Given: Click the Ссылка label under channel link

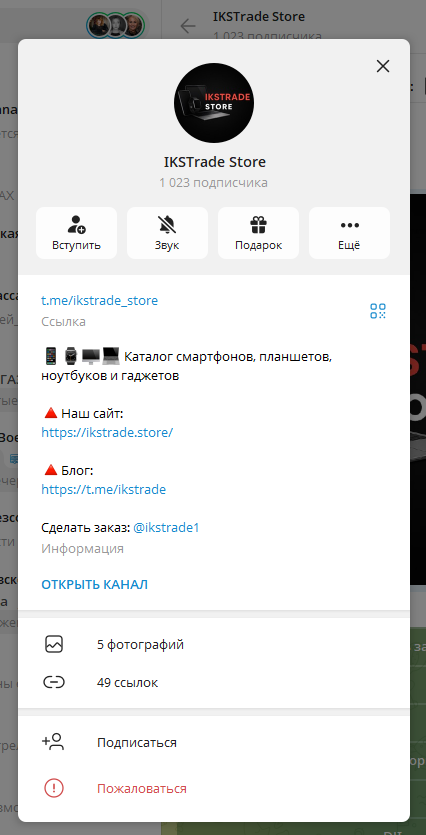Looking at the screenshot, I should [x=63, y=322].
